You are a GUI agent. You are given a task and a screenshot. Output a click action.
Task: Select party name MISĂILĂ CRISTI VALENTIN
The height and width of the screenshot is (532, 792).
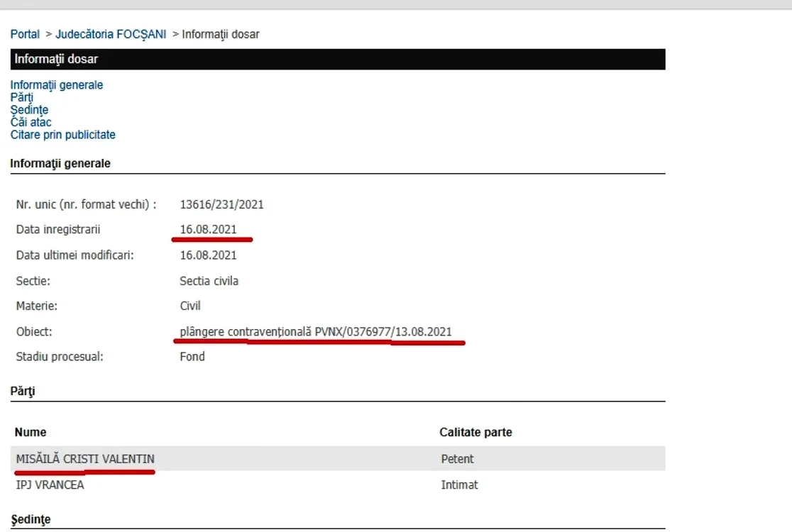(85, 459)
